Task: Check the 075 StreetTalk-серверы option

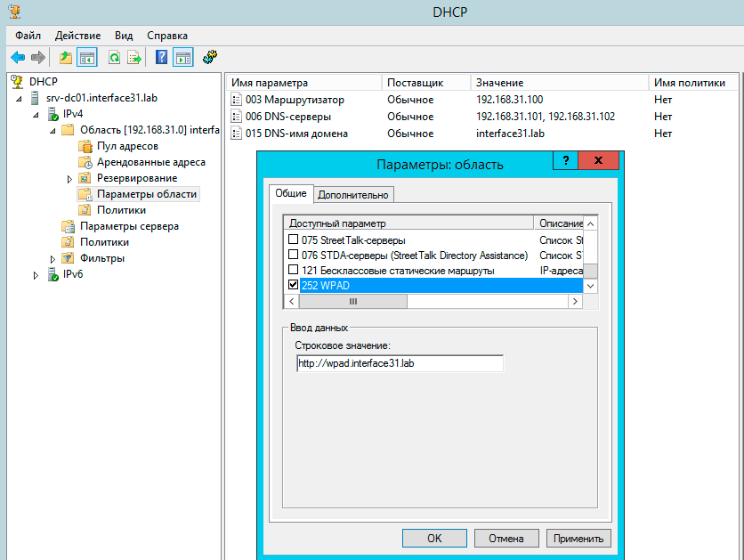Action: coord(294,239)
